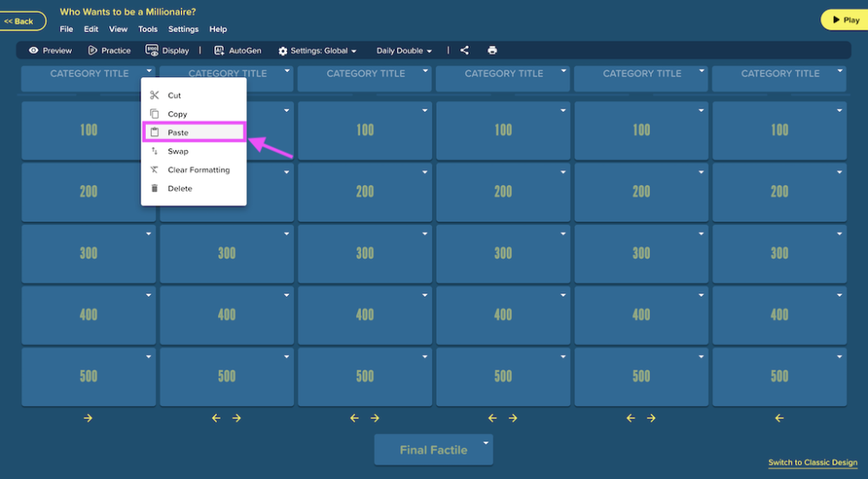
Task: Move fifth column left using its arrow
Action: pyautogui.click(x=631, y=418)
